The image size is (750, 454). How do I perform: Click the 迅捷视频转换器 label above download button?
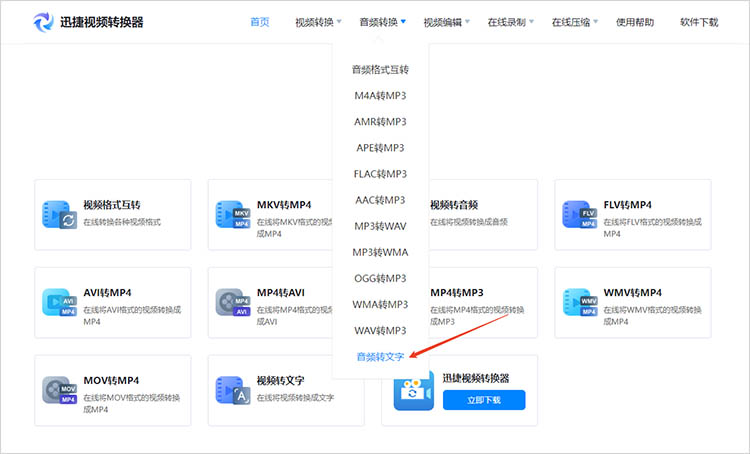point(476,378)
